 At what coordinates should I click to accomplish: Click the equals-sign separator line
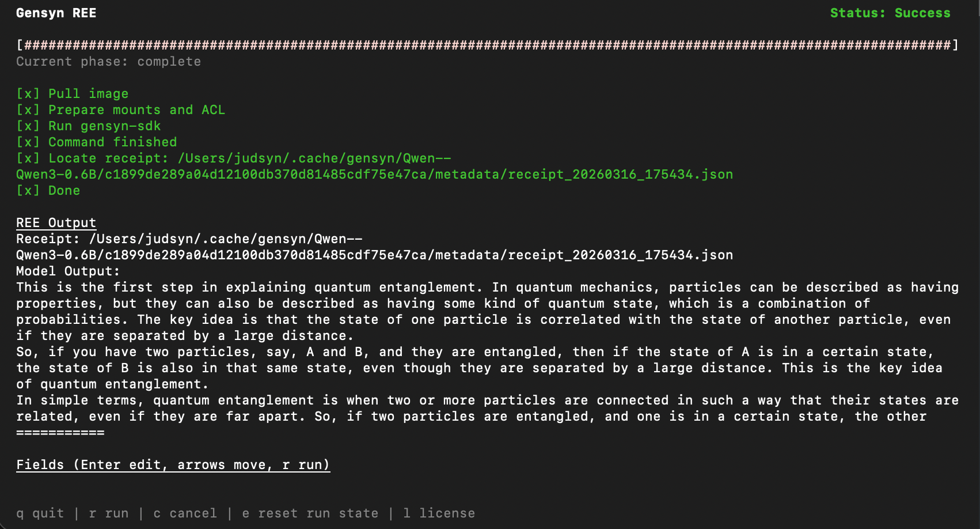pos(60,433)
